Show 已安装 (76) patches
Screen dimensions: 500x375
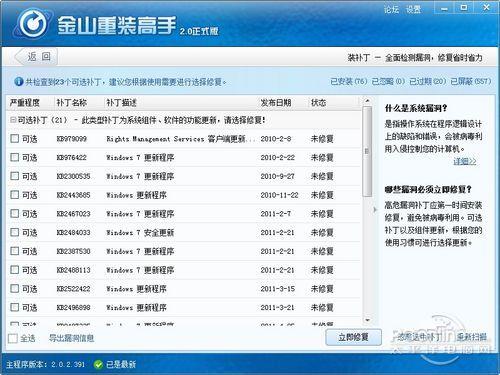(x=348, y=81)
